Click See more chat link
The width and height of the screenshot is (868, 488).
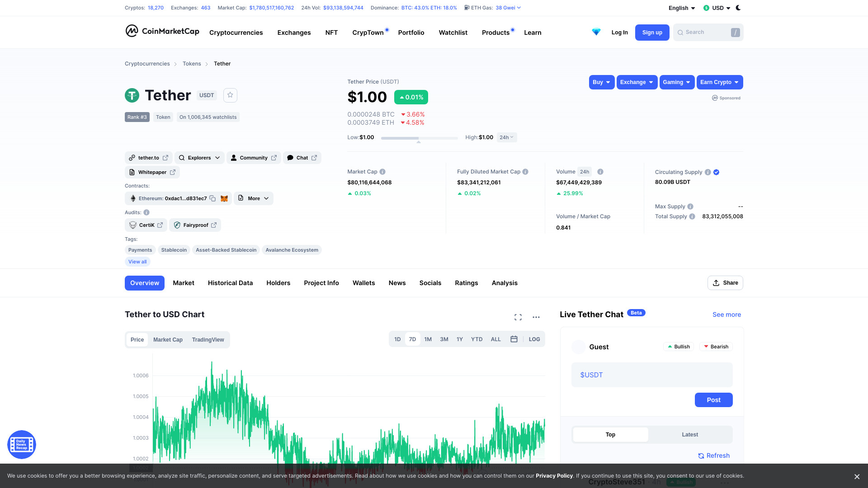[726, 314]
